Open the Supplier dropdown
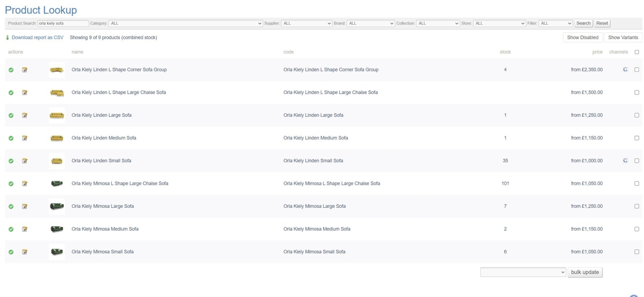644x297 pixels. coord(306,24)
